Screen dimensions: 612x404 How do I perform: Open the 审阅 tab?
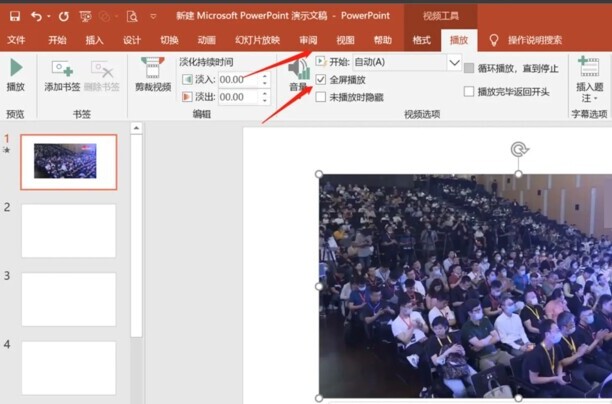[308, 40]
